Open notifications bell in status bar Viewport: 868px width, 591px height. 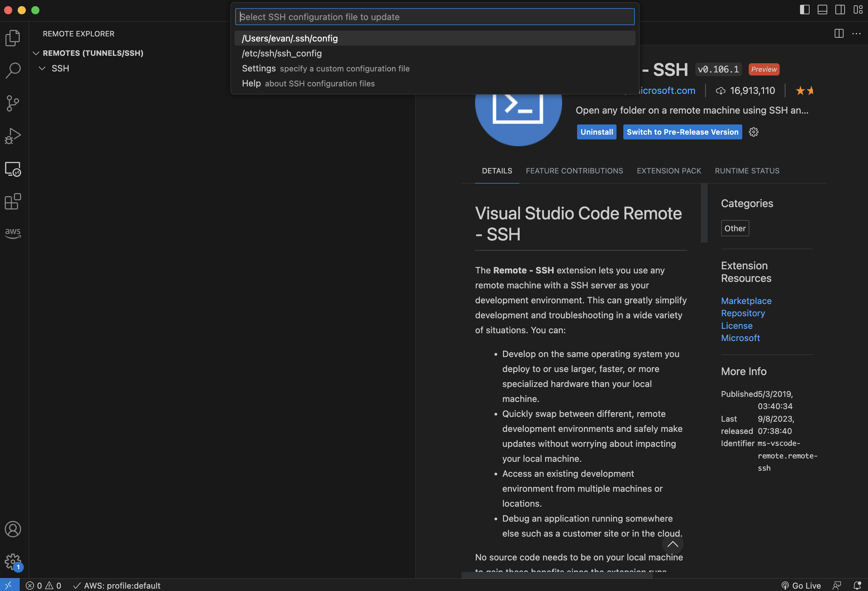857,586
